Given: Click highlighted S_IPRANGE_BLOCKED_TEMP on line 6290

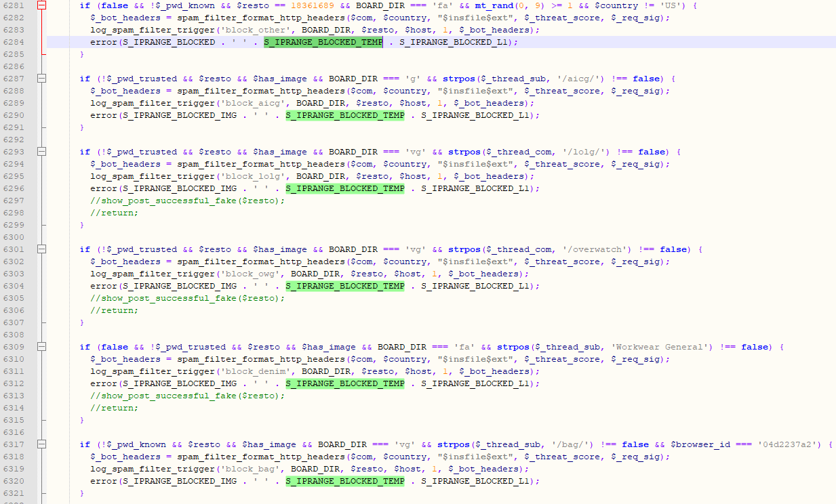Looking at the screenshot, I should click(x=345, y=115).
